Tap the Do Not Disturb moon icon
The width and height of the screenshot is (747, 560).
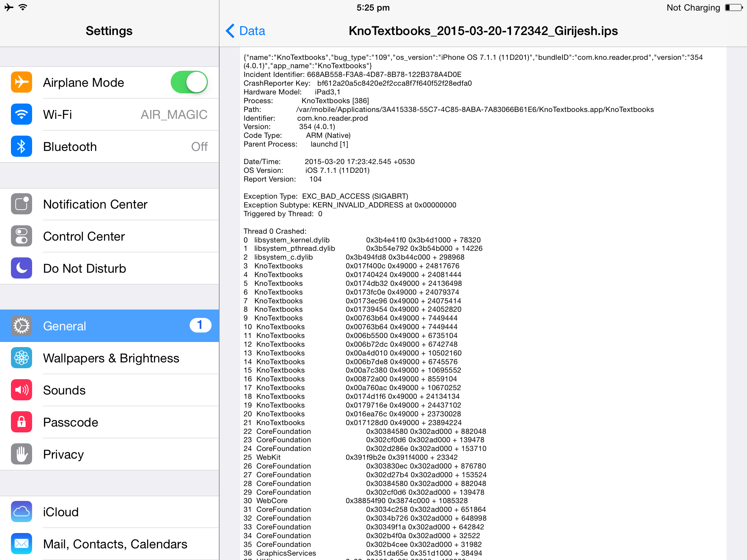point(22,268)
